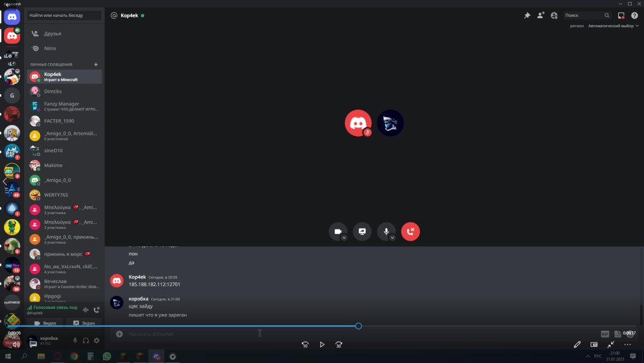Screen dimensions: 644x363
Task: Deafen with headphones icon
Action: point(86,340)
